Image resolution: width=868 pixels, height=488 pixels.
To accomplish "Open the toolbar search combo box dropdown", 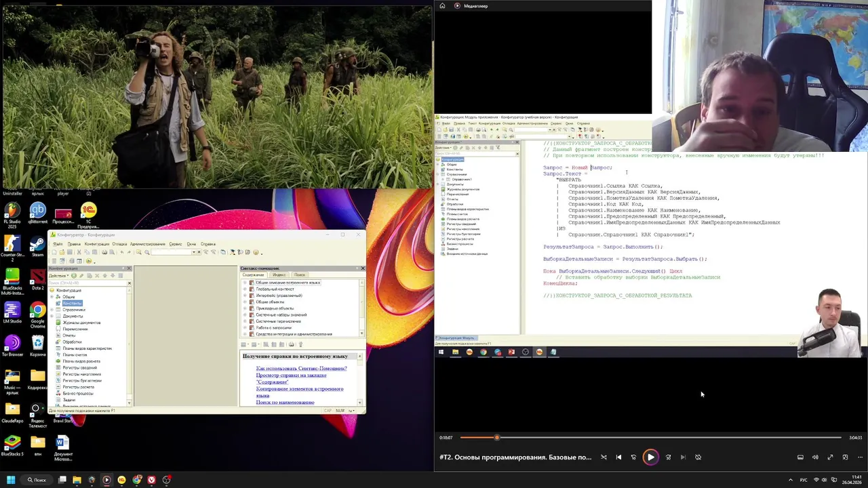I will coord(193,252).
